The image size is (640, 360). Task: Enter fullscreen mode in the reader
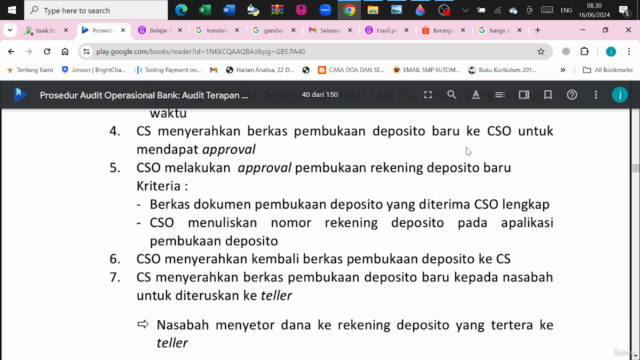click(x=428, y=95)
